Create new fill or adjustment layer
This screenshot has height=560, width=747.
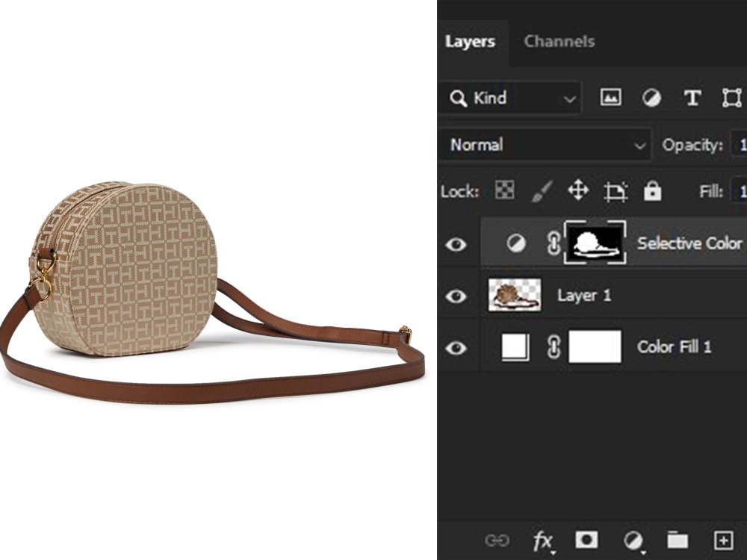[x=633, y=541]
